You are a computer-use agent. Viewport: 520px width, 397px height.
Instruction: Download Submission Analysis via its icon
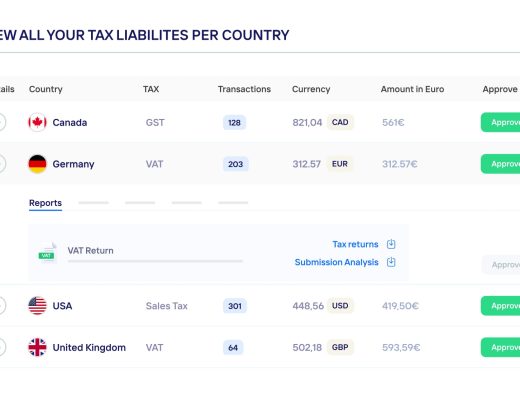391,262
